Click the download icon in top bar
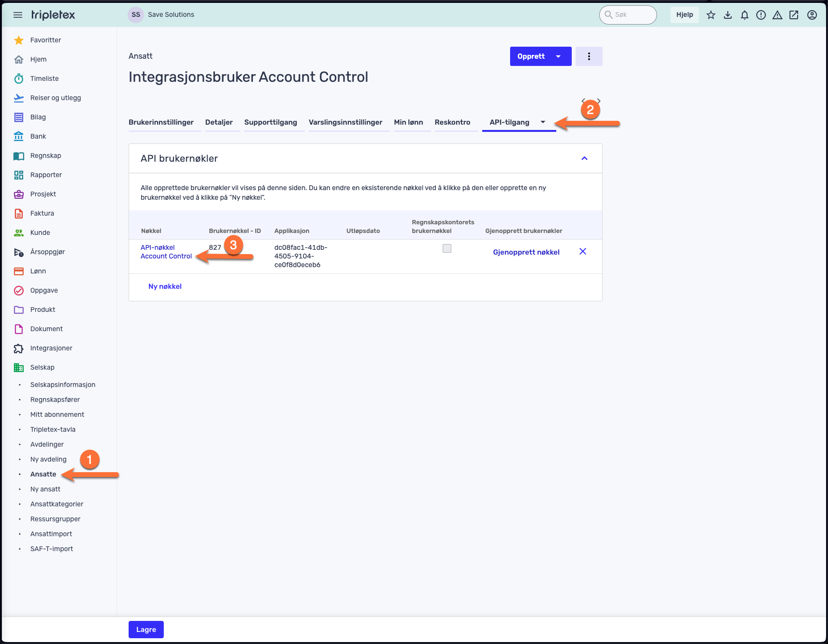 [728, 15]
